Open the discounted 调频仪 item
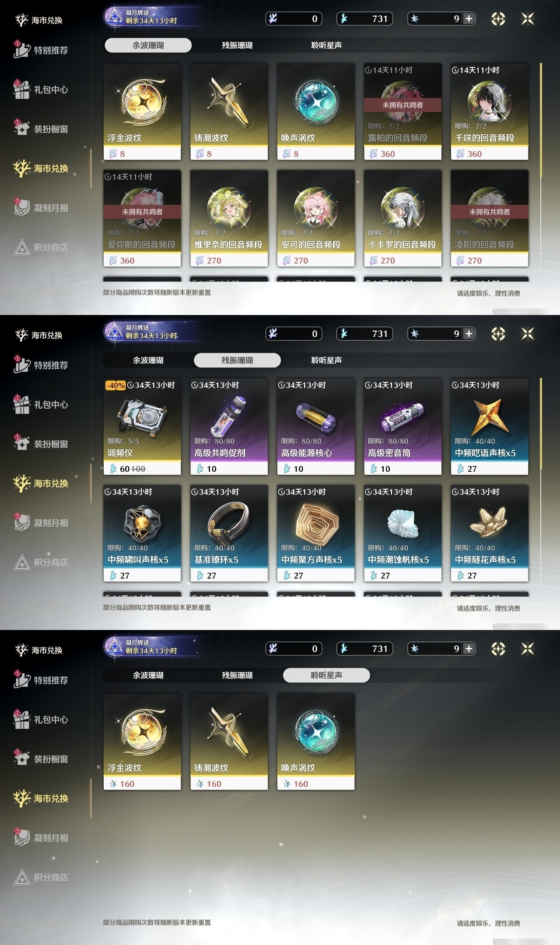This screenshot has height=945, width=560. click(142, 427)
